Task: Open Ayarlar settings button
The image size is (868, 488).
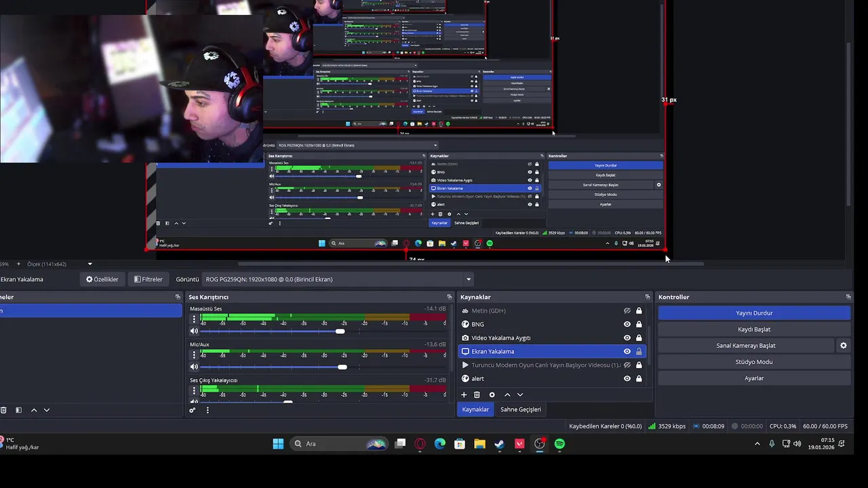Action: click(x=754, y=378)
